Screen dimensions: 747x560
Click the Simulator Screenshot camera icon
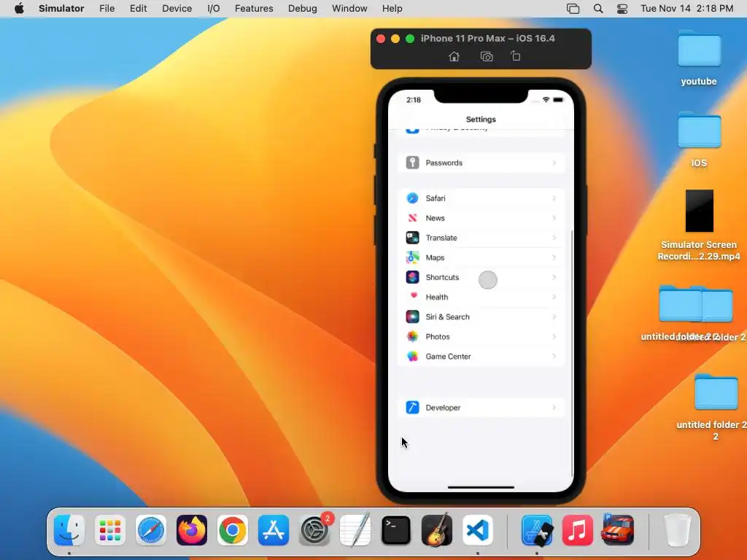coord(487,56)
